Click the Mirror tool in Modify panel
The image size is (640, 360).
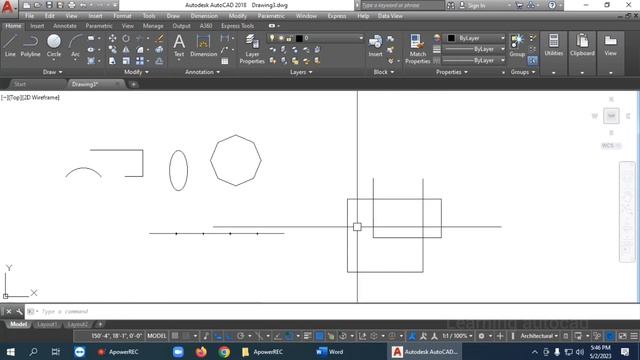[126, 49]
